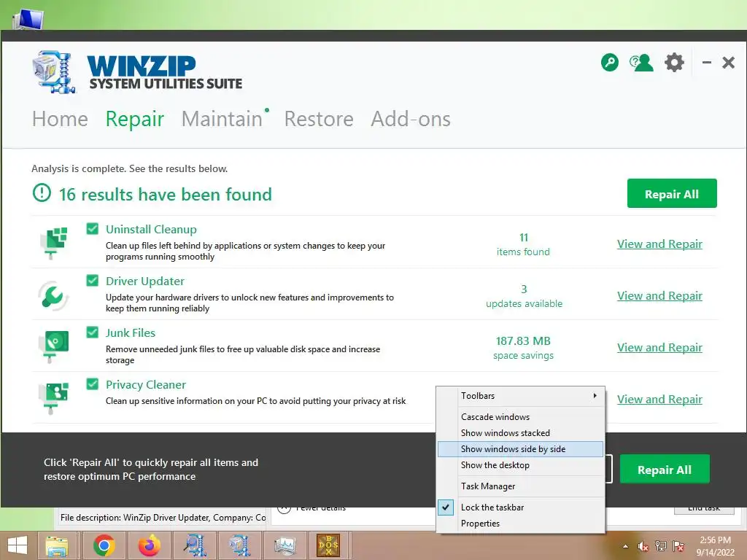Click the Action Center flag tray icon
Screen dimensions: 747x560
[x=678, y=546]
